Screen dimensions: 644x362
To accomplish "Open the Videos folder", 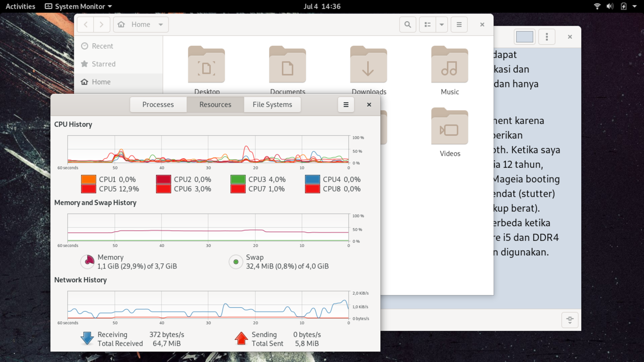I will coord(450,132).
